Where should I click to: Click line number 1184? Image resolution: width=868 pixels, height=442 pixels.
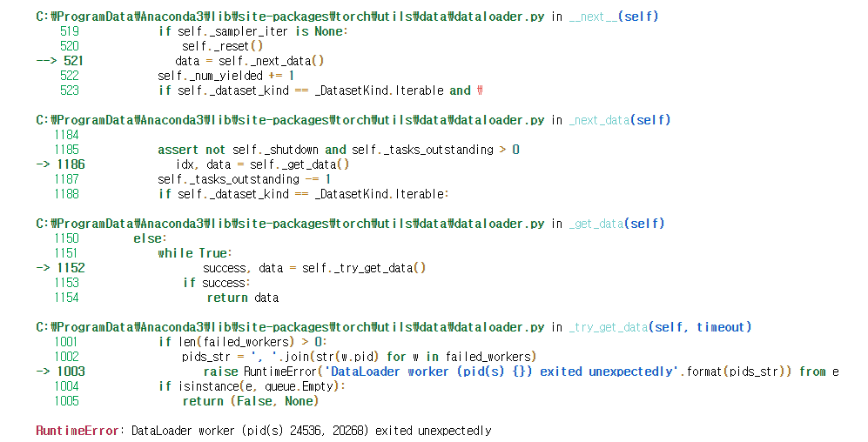coord(66,135)
